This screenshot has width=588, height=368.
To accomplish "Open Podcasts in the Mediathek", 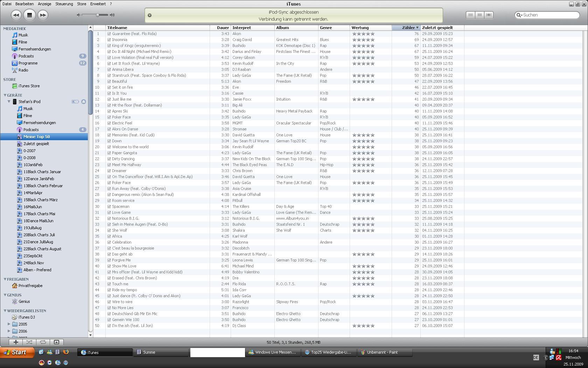I will point(26,56).
